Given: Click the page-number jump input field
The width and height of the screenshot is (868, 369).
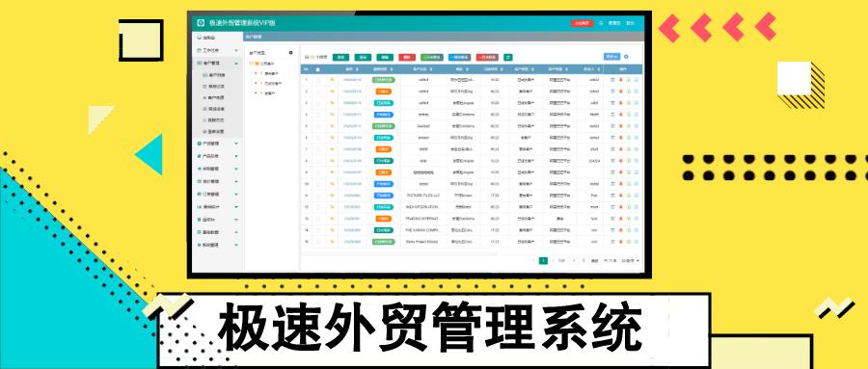Looking at the screenshot, I should coord(574,260).
